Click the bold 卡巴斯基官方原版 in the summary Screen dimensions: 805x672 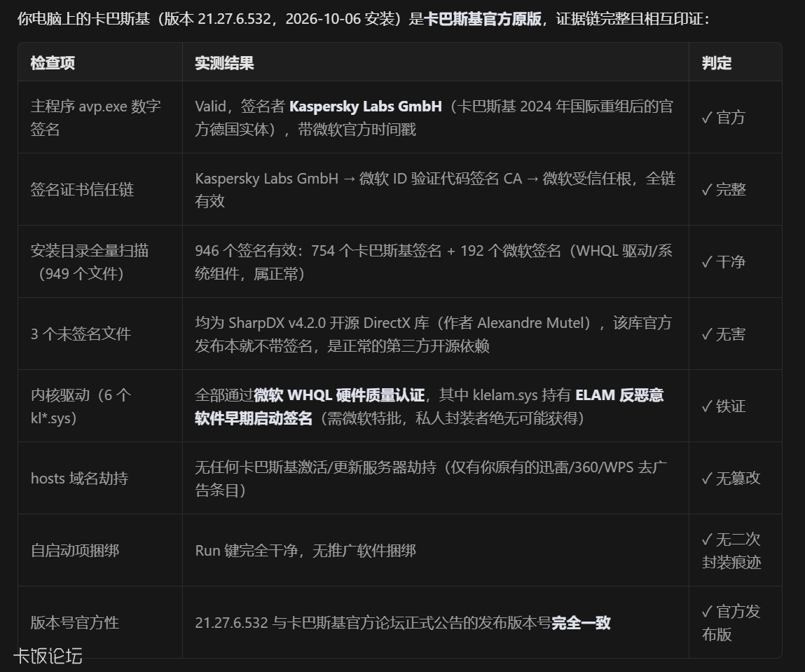click(483, 19)
